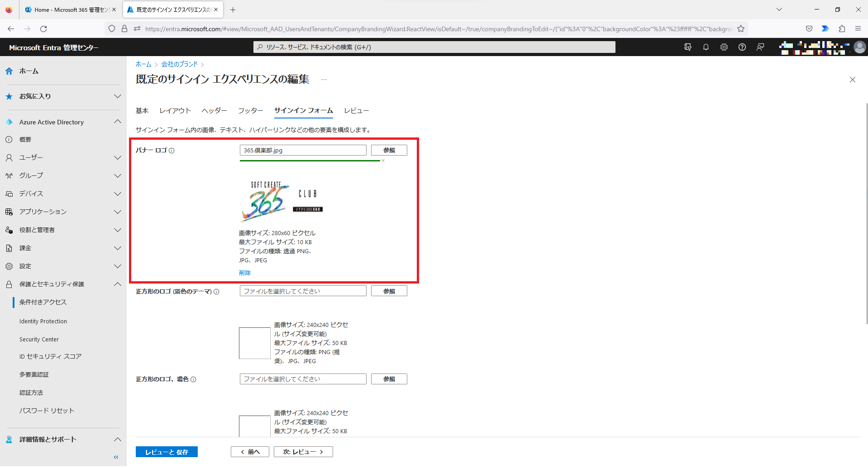Click レビューと保存 button
The height and width of the screenshot is (468, 868).
click(167, 452)
